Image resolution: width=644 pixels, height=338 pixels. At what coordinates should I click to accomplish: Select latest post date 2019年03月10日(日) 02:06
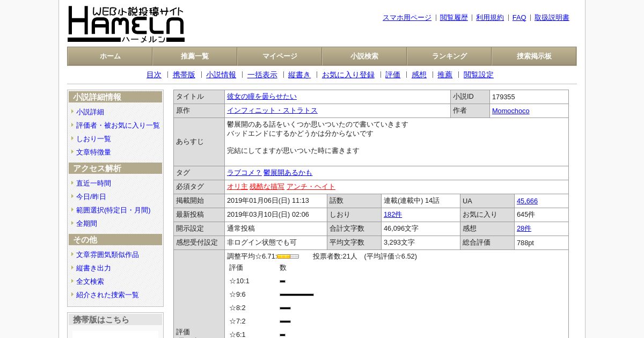click(268, 215)
